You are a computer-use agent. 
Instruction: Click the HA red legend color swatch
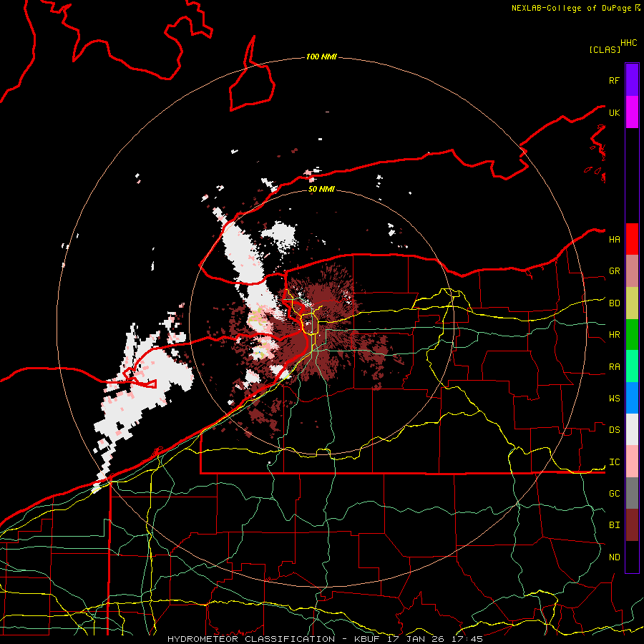pyautogui.click(x=632, y=239)
